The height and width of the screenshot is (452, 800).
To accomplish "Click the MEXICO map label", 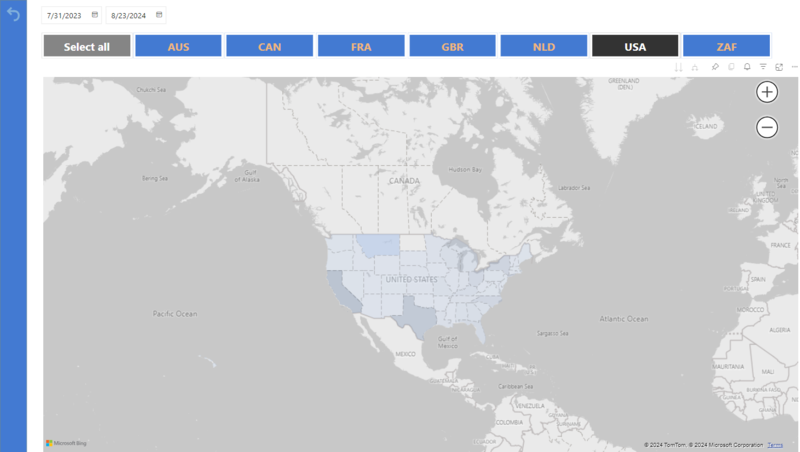I will (x=405, y=354).
